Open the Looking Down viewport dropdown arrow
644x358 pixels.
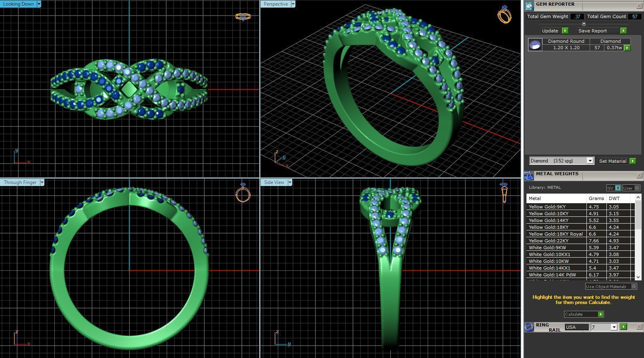[39, 4]
